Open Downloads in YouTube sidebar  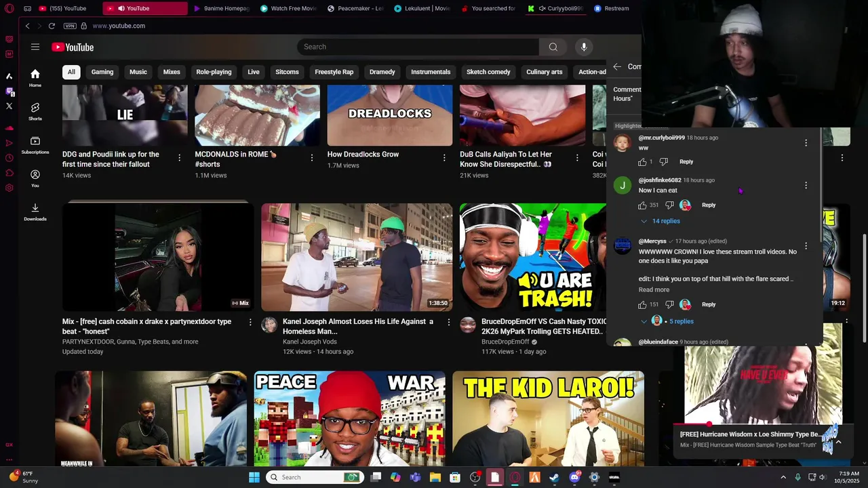click(x=35, y=212)
